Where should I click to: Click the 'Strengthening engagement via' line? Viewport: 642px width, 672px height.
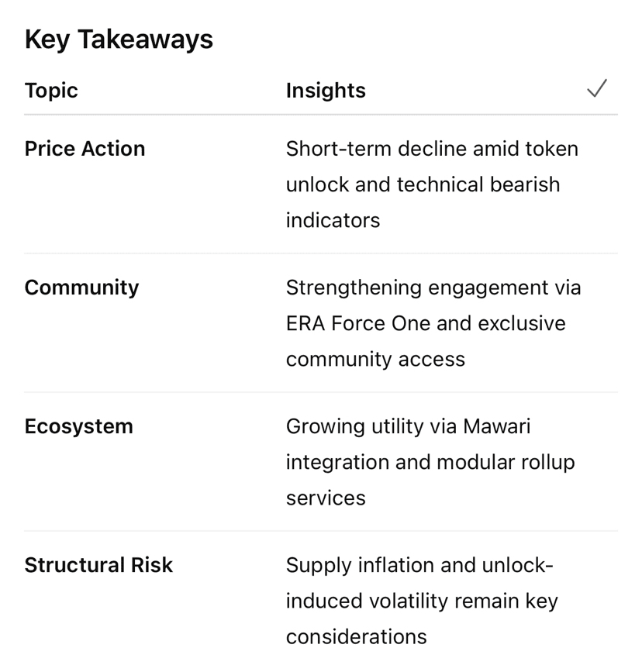(433, 288)
